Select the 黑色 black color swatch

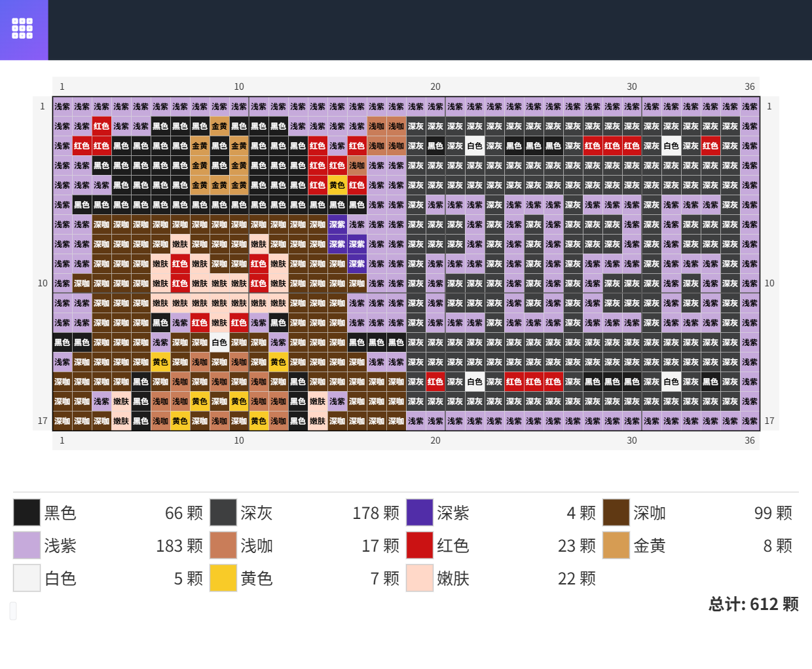click(x=27, y=512)
